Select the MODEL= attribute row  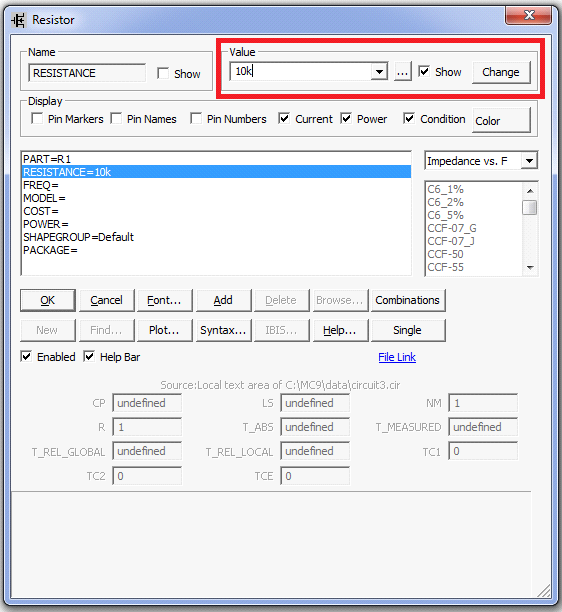217,198
